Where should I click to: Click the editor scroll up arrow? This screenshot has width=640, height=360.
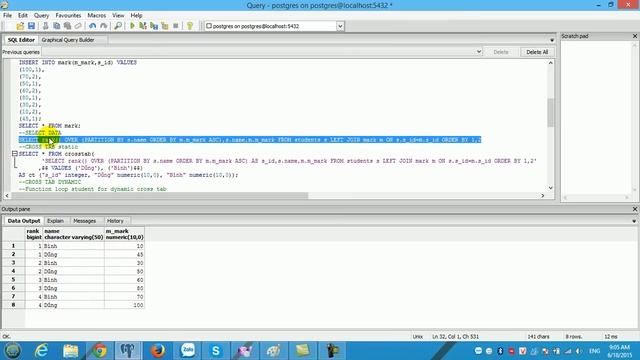551,63
